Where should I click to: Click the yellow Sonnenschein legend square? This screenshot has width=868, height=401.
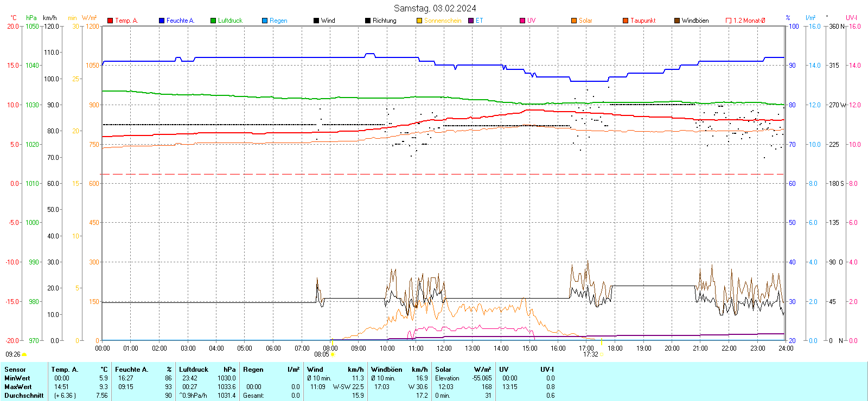tap(419, 21)
